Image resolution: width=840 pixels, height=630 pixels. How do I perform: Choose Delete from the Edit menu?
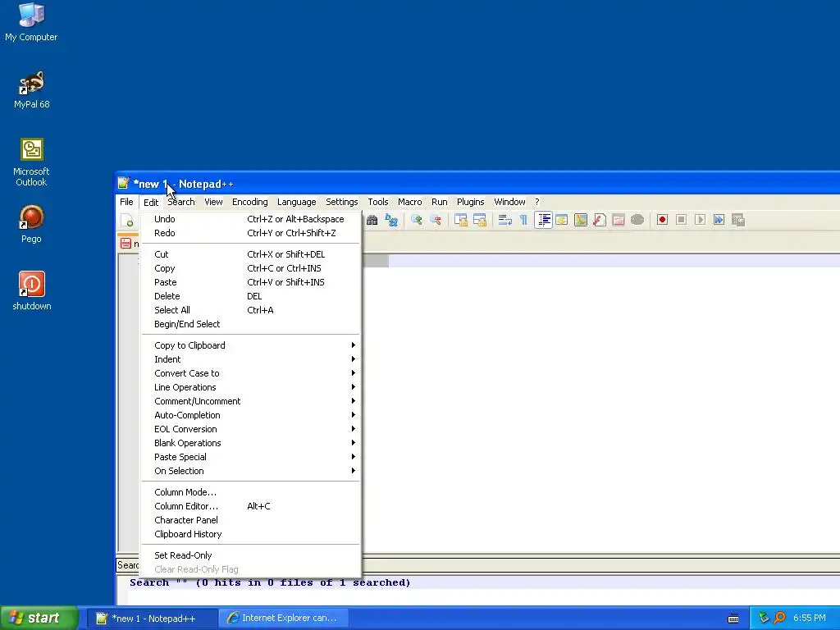pos(251,296)
